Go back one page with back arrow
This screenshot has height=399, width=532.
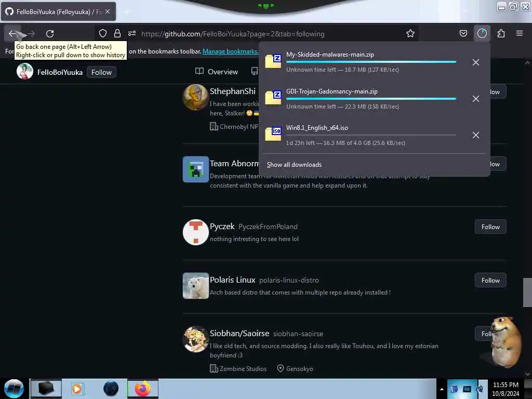coord(12,34)
